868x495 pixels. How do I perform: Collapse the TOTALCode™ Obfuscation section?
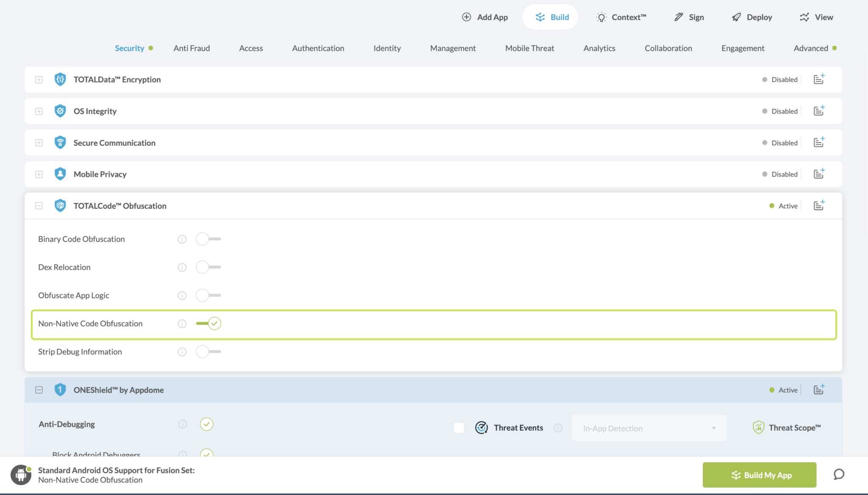[x=39, y=205]
